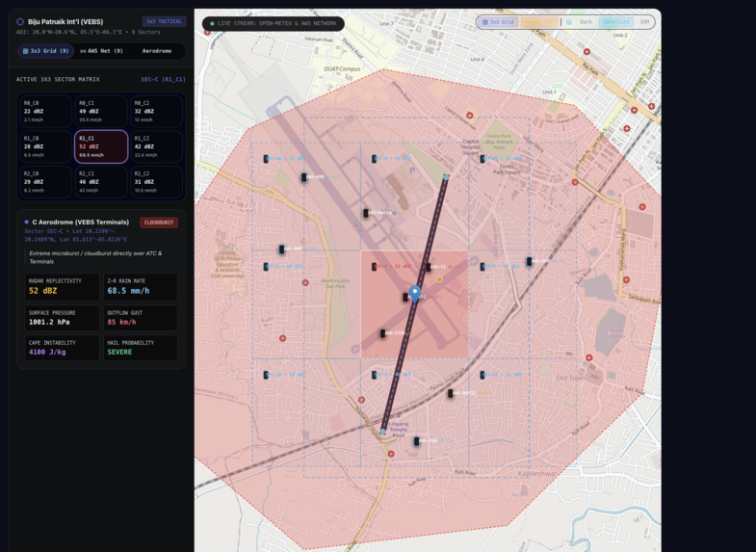Click the SEC-C [R1_C1] label
The width and height of the screenshot is (756, 552).
pos(163,80)
